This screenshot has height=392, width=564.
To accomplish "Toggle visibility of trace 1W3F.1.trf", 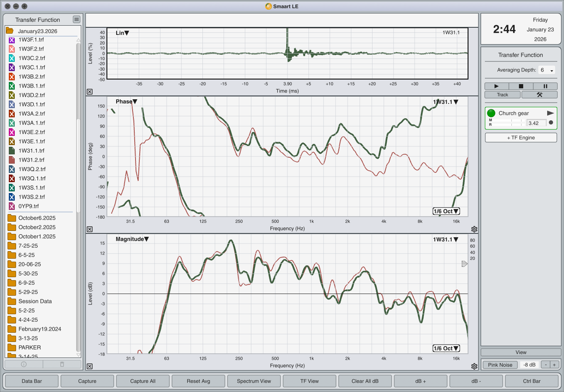I will pyautogui.click(x=12, y=40).
